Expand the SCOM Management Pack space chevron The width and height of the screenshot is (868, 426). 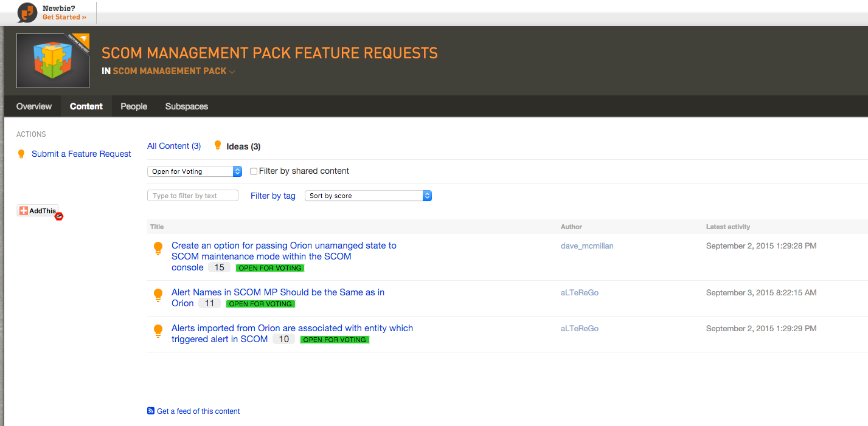pos(232,72)
